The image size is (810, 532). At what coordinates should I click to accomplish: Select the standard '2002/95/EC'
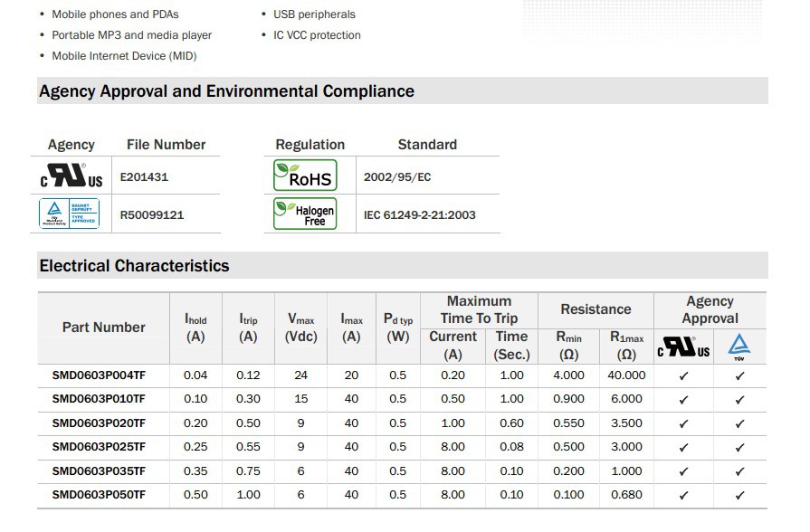397,177
